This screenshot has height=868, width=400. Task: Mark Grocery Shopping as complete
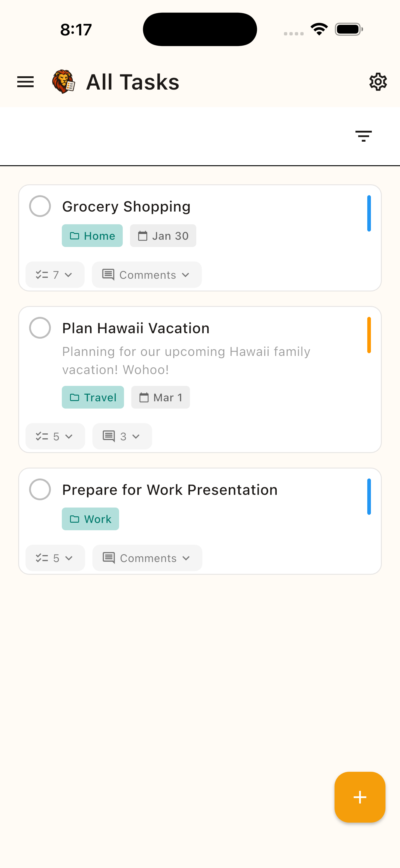(x=40, y=206)
